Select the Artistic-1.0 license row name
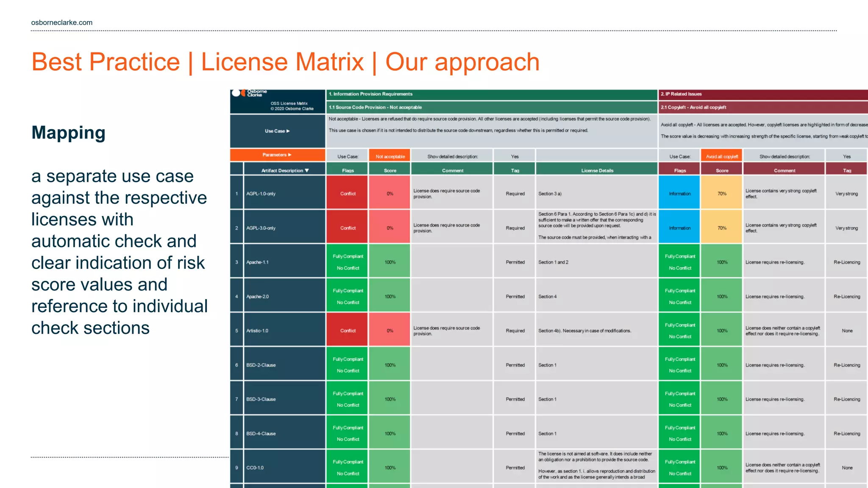 pyautogui.click(x=257, y=331)
